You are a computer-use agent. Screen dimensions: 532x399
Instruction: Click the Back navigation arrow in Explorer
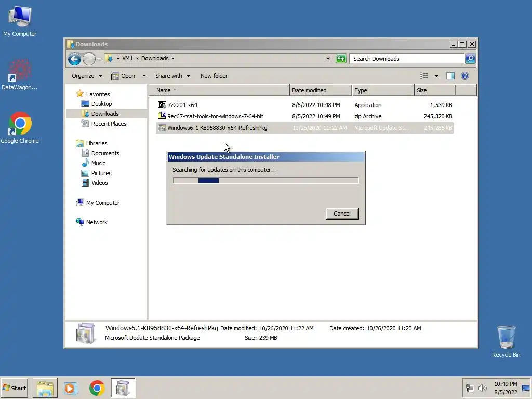[74, 59]
